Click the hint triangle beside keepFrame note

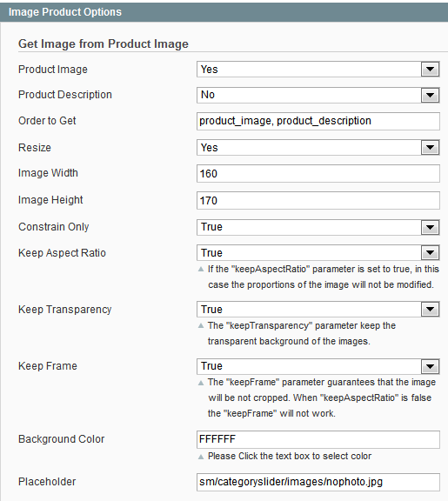tap(201, 383)
